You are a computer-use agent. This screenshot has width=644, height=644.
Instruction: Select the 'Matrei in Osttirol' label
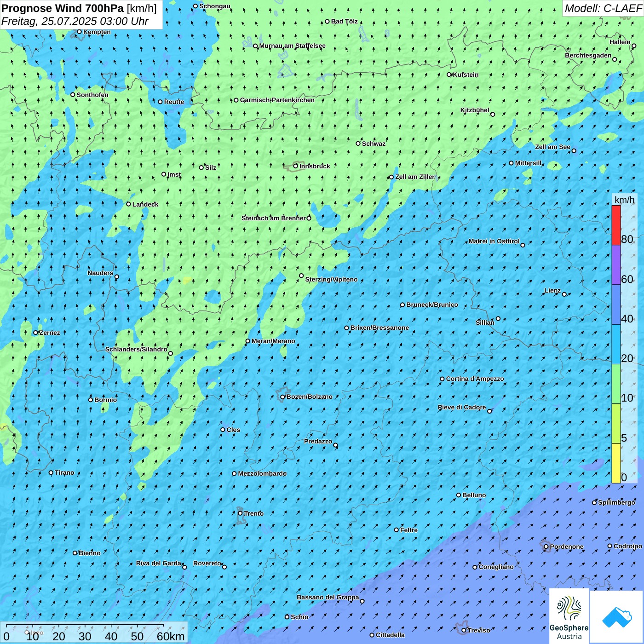pos(494,241)
